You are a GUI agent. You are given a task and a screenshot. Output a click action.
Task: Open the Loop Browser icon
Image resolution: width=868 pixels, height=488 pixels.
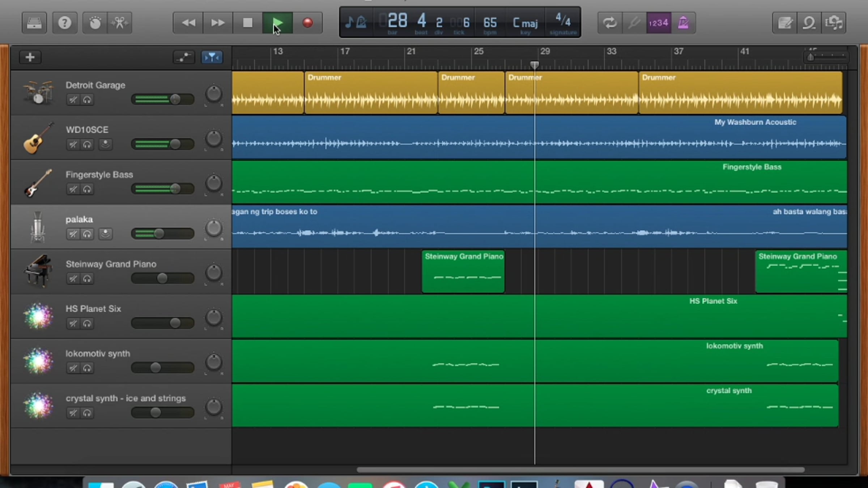coord(809,23)
